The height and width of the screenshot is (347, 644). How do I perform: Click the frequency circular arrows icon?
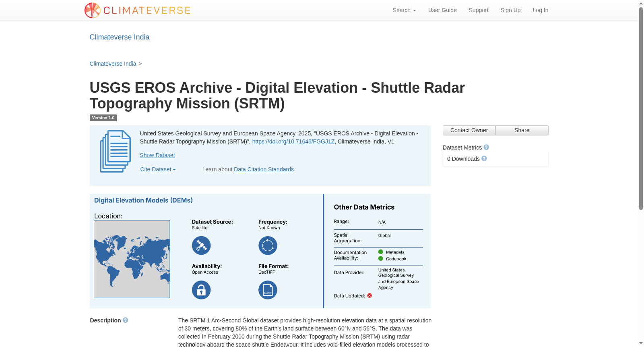[268, 245]
